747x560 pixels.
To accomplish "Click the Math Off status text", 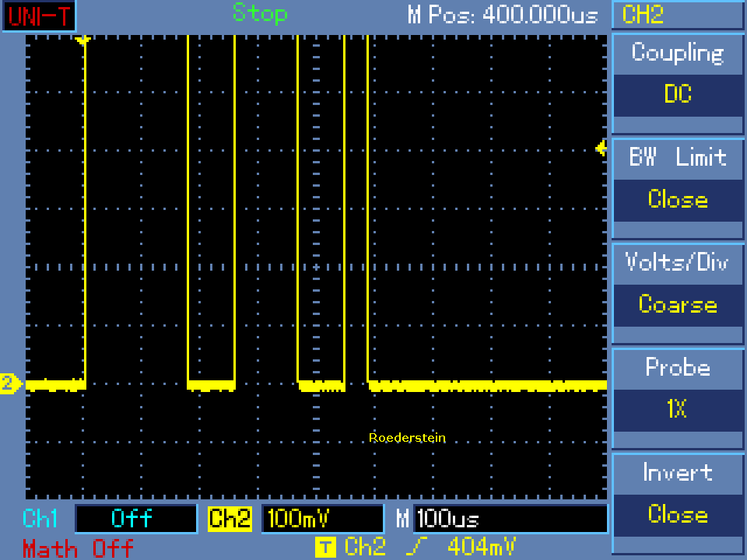I will (78, 548).
